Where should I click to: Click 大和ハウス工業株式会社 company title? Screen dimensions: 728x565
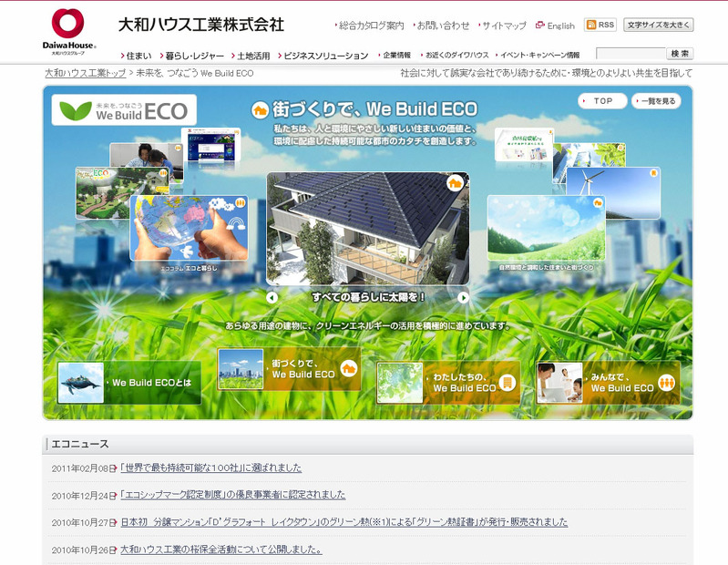pyautogui.click(x=201, y=25)
